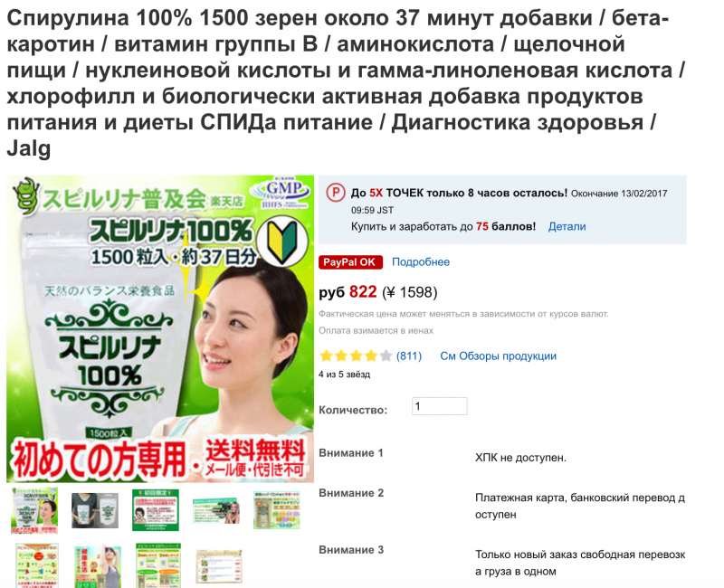The height and width of the screenshot is (588, 724).
Task: Select third thumbnail with green notice
Action: [156, 510]
